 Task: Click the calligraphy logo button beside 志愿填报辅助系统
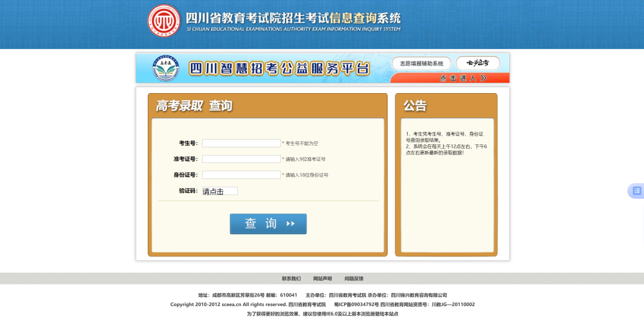point(478,63)
